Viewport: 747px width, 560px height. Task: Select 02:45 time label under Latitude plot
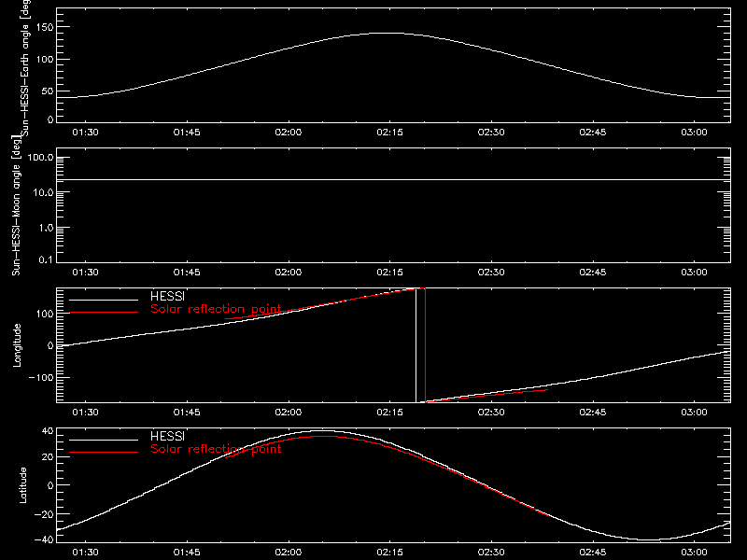tap(593, 552)
